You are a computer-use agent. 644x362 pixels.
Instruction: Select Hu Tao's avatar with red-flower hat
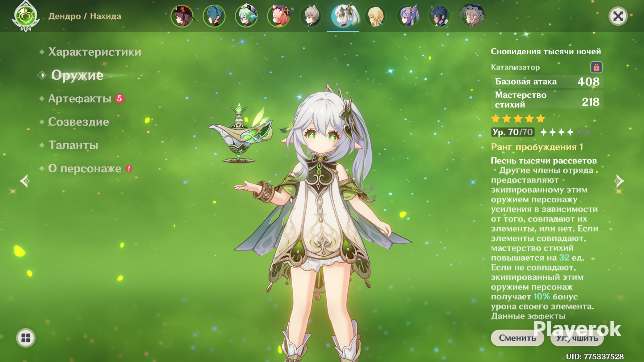point(182,16)
